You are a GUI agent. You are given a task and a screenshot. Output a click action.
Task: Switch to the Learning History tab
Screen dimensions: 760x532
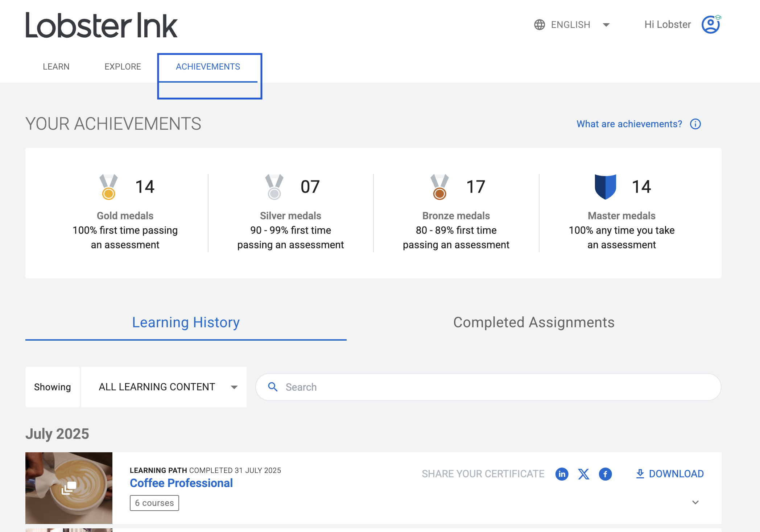coord(186,323)
